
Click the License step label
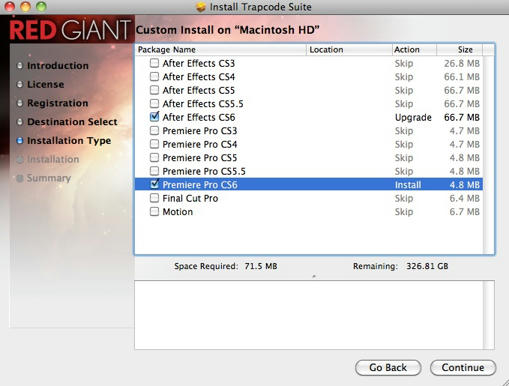[x=45, y=84]
